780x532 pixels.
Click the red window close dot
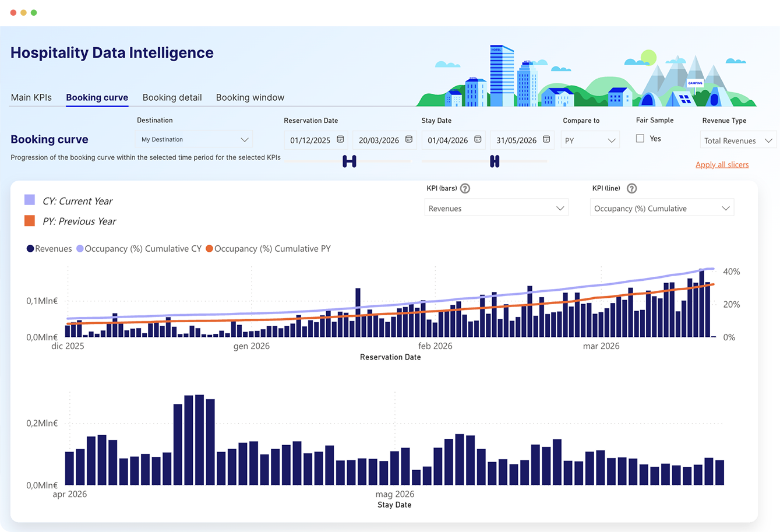(13, 12)
